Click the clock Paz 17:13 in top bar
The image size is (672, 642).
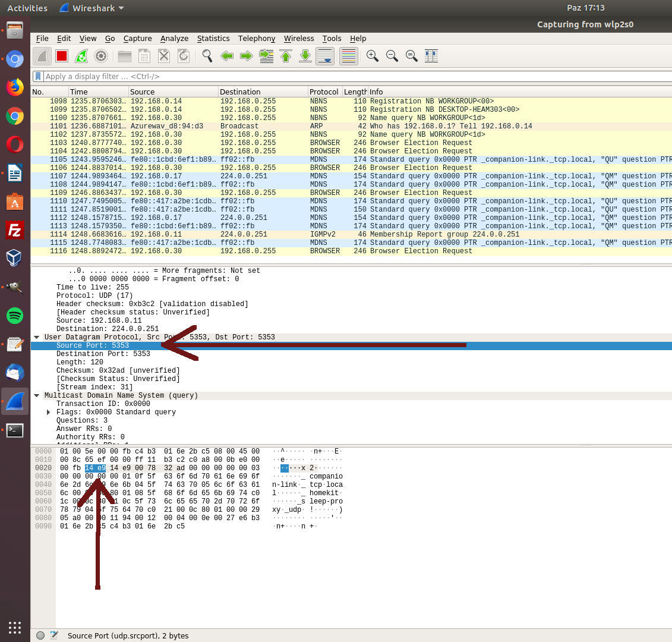tap(585, 8)
